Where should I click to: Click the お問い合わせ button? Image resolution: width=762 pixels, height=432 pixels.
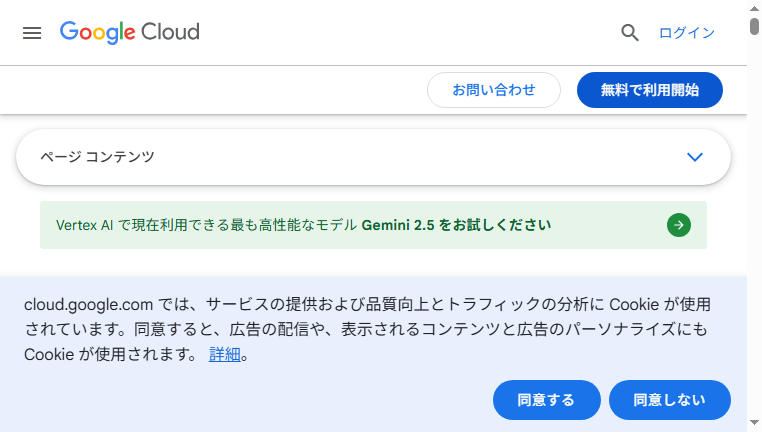pos(494,90)
